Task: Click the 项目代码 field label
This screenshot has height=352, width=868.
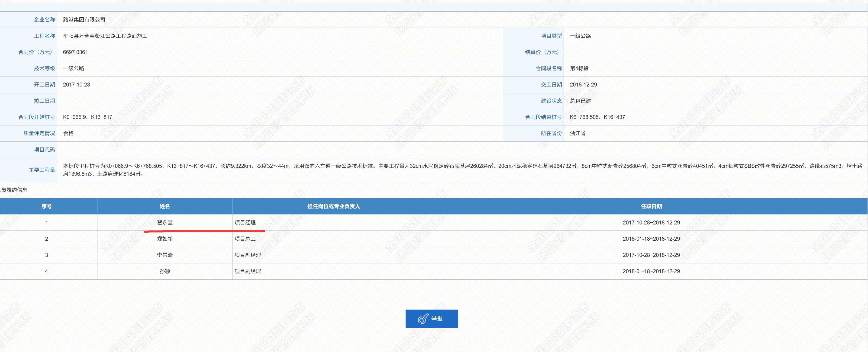Action: 45,150
